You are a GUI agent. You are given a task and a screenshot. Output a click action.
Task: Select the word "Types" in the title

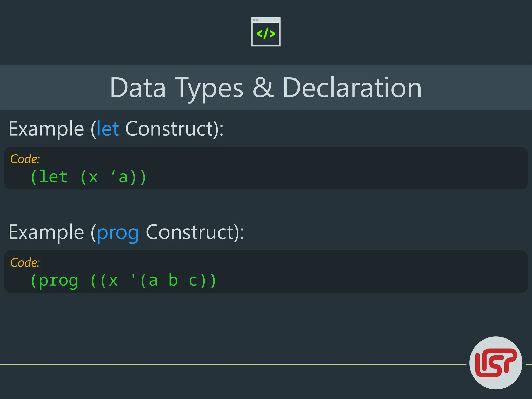pyautogui.click(x=209, y=88)
